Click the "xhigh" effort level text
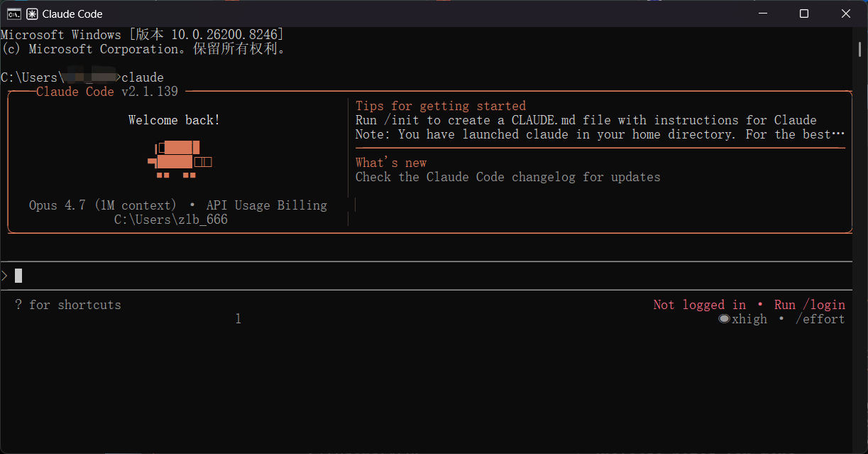Screen dimensions: 868x454 749,319
